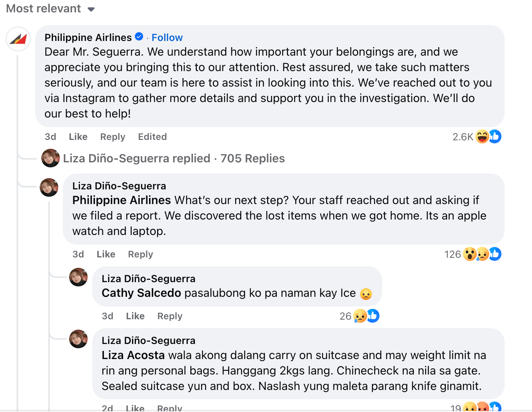Like the apple watch and laptop comment
The height and width of the screenshot is (412, 532).
coord(106,254)
